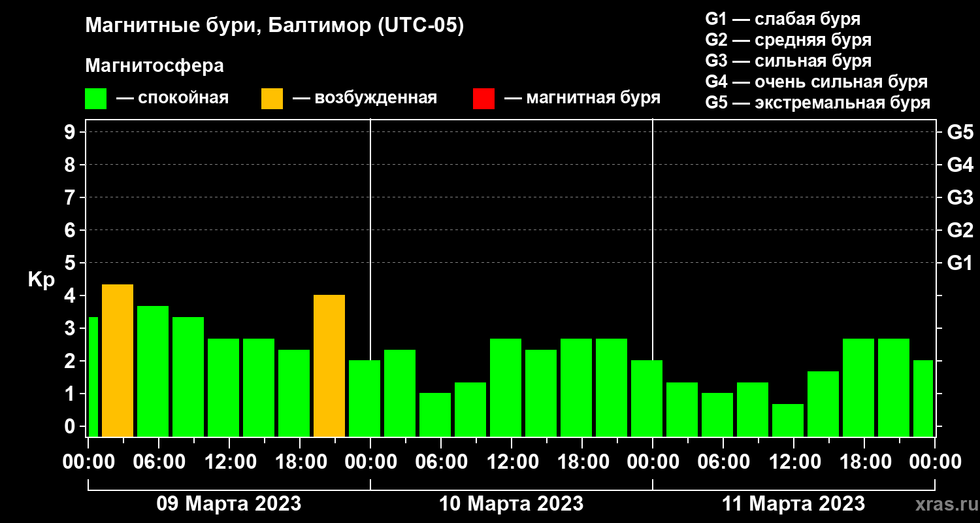Click the 12:00 tick label for 11 Марта
The width and height of the screenshot is (980, 523).
coord(794,462)
